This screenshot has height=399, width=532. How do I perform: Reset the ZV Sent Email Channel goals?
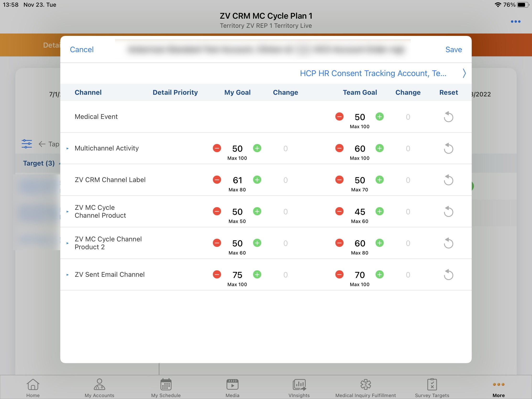[x=448, y=275]
